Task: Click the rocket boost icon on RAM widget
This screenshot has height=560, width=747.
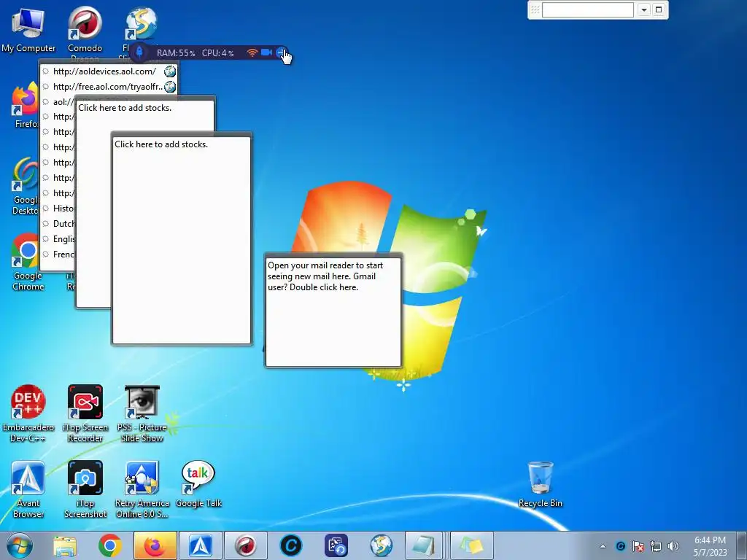Action: [139, 52]
